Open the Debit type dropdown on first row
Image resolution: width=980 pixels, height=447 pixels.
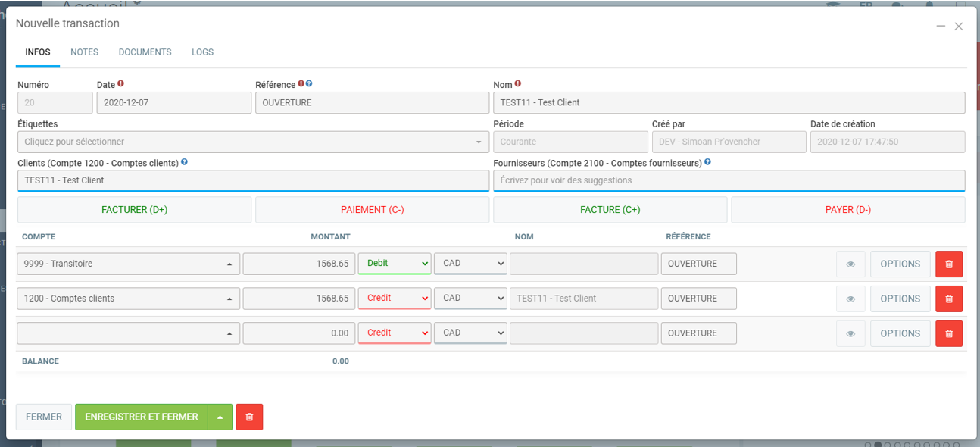[394, 264]
